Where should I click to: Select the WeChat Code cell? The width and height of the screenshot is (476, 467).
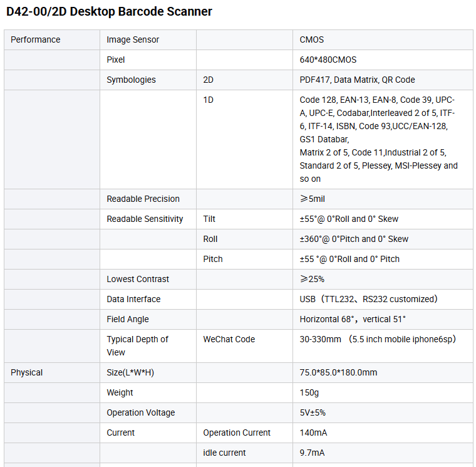point(229,339)
